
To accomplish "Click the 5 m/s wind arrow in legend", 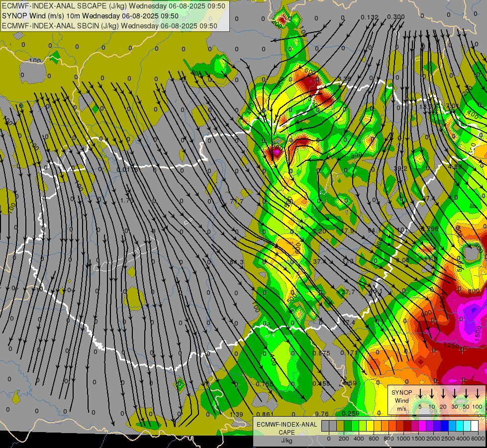I will coord(420,393).
